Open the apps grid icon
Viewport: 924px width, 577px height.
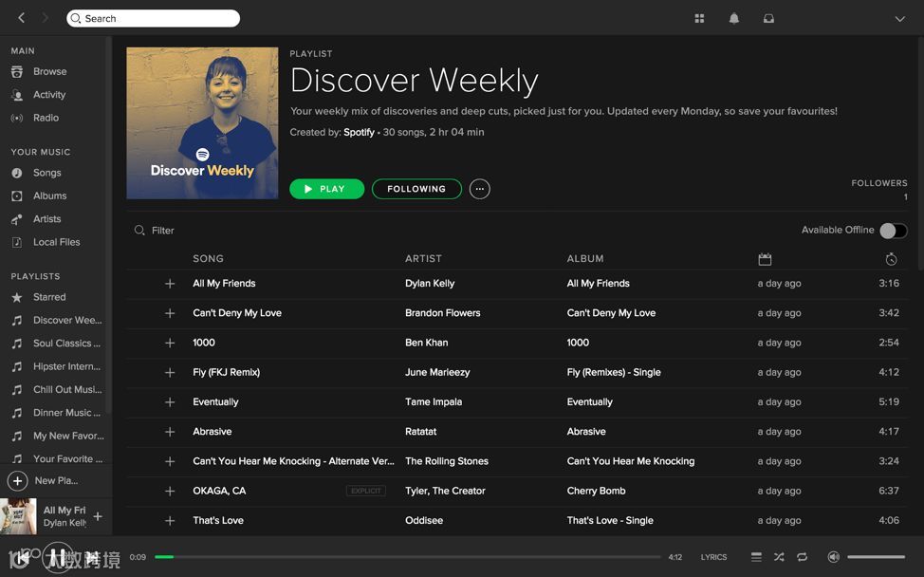coord(699,18)
